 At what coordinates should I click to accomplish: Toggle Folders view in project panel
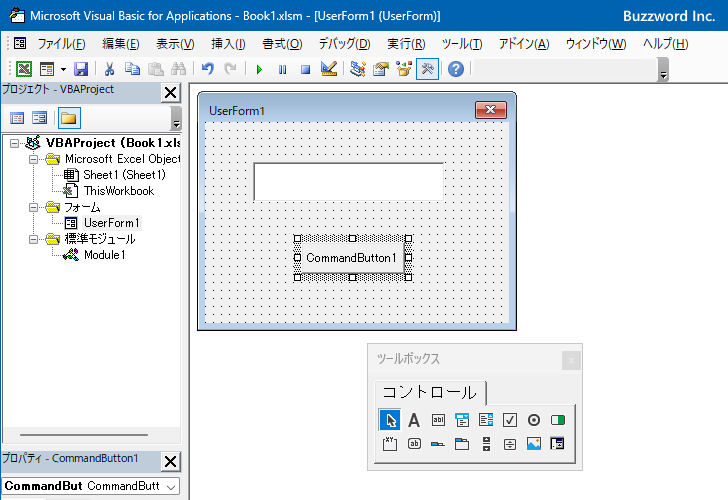[69, 118]
